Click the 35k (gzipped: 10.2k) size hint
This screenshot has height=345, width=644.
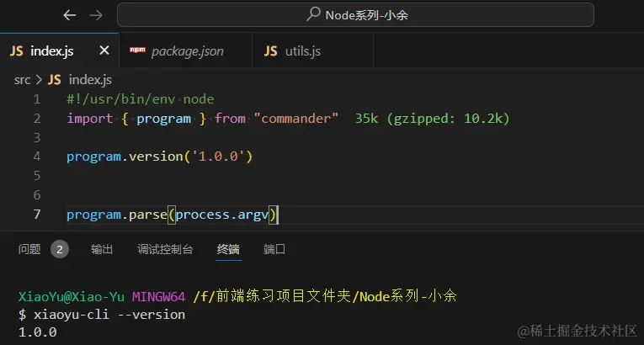pyautogui.click(x=432, y=119)
